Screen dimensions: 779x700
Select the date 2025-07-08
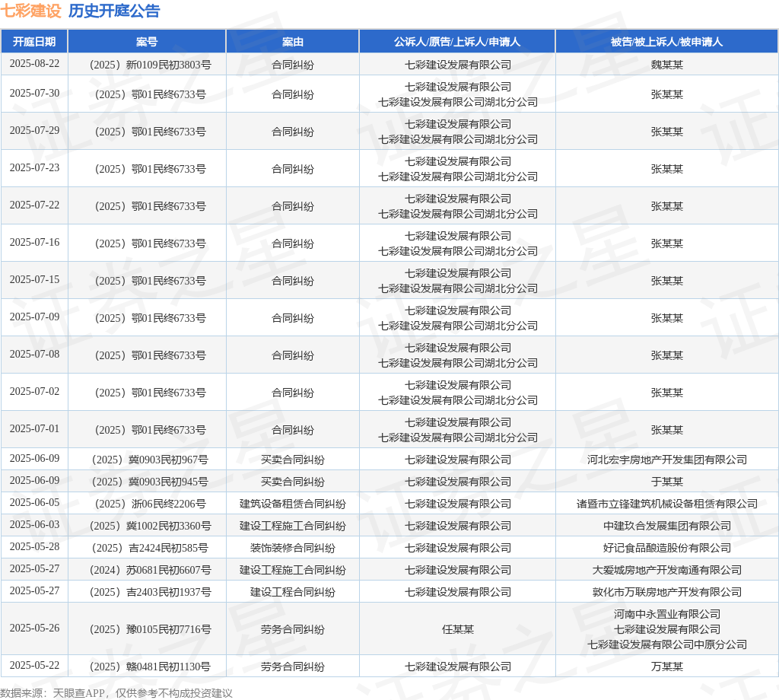[34, 355]
